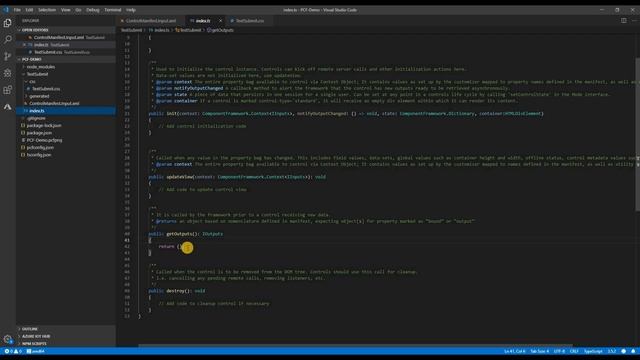Switch to the TextSubmit.css tab
Image resolution: width=640 pixels, height=360 pixels.
pos(249,20)
